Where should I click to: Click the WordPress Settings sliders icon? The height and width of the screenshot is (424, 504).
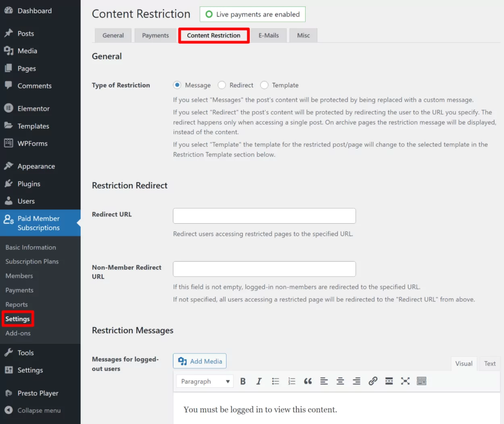8,370
